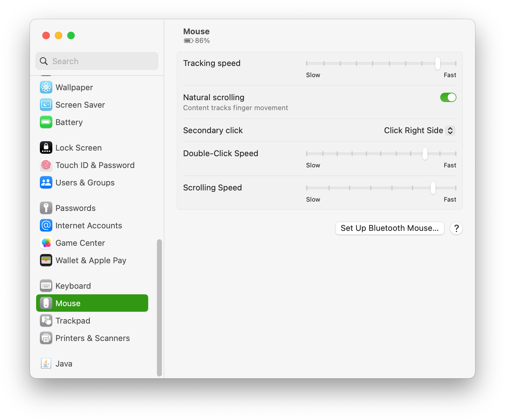505x420 pixels.
Task: Click the Mouse icon in sidebar
Action: tap(46, 303)
